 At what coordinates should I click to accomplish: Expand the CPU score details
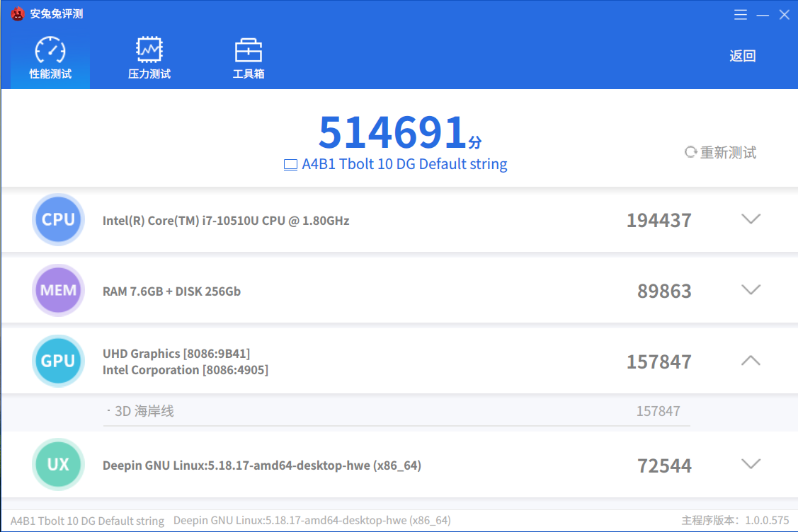point(751,219)
